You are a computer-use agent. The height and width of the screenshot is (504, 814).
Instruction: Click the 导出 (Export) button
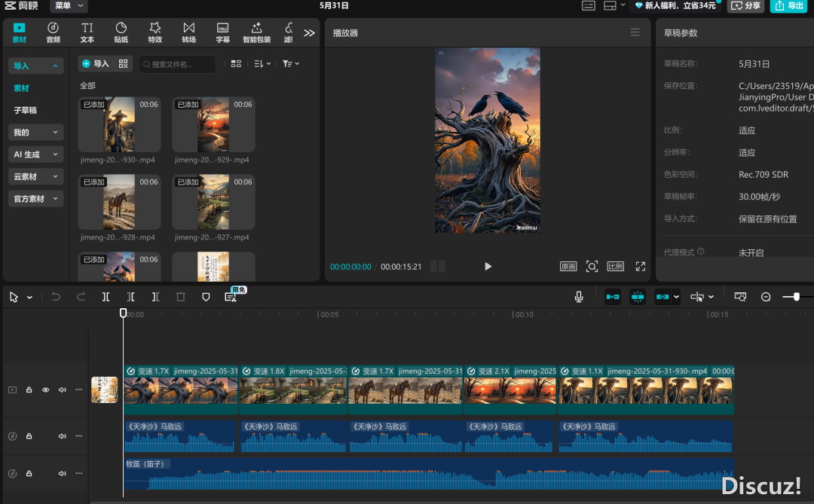788,6
